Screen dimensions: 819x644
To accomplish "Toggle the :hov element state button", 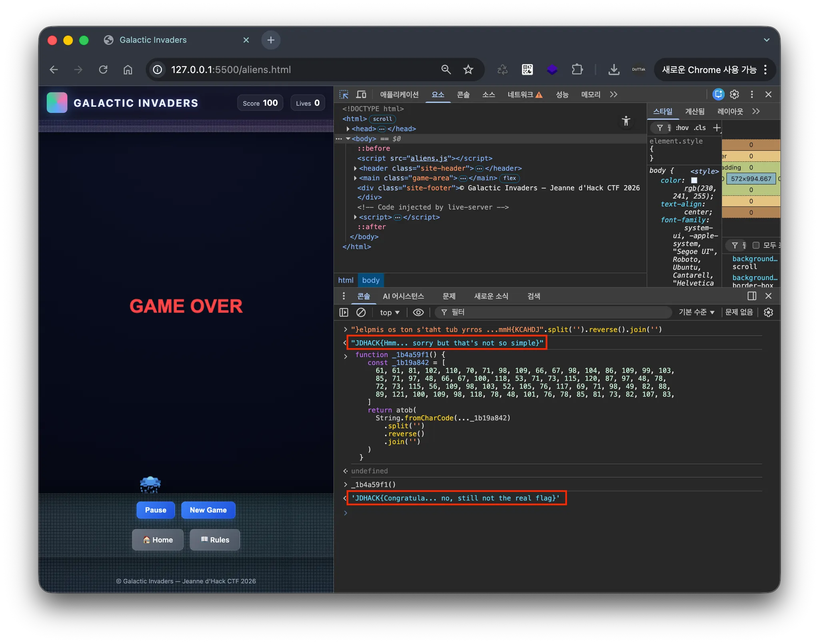I will point(682,128).
